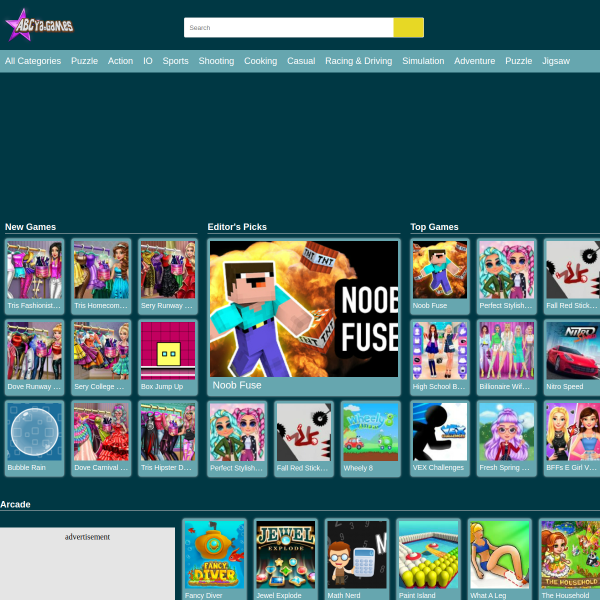The height and width of the screenshot is (600, 600).
Task: Open Bubble Rain game thumbnail
Action: [x=34, y=439]
